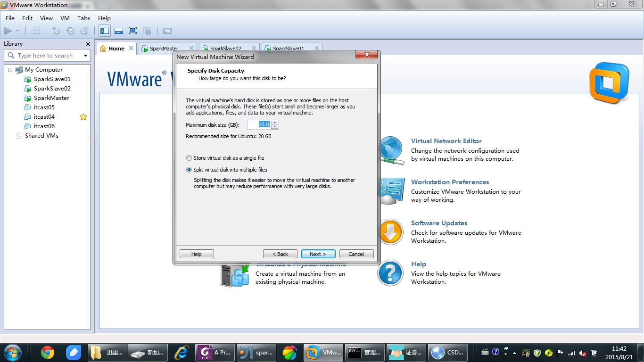Open the Workstation Preferences link
Screen dimensions: 644x362
point(450,182)
